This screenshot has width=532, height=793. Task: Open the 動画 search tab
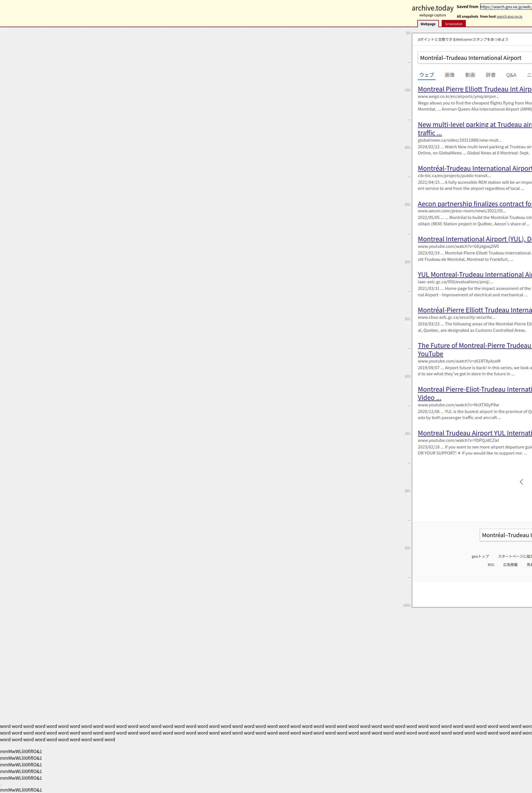(470, 75)
